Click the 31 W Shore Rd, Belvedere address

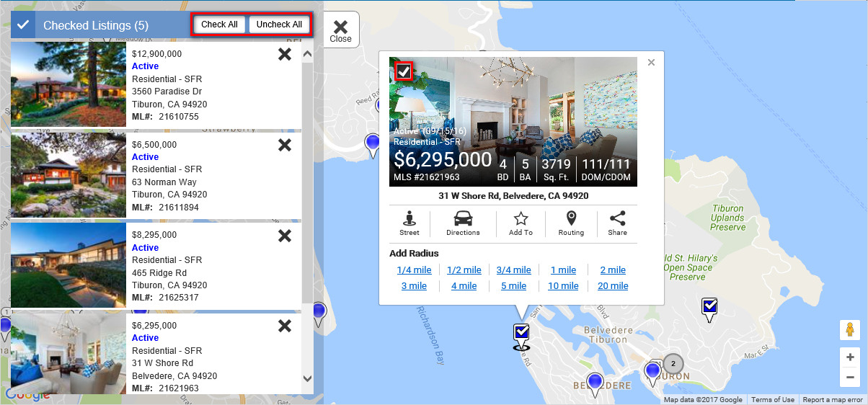(x=513, y=195)
